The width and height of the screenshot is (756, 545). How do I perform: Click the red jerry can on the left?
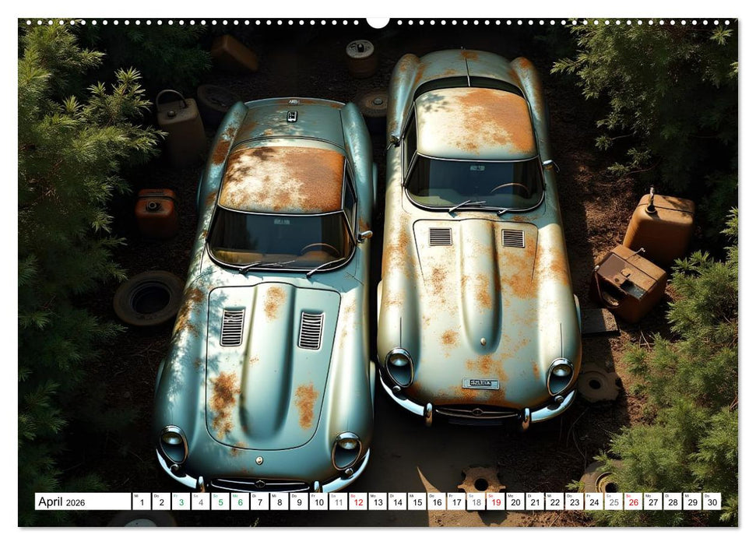[x=156, y=212]
